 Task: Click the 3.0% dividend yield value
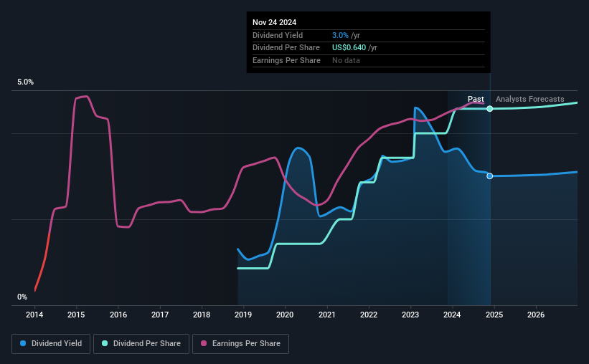[340, 35]
